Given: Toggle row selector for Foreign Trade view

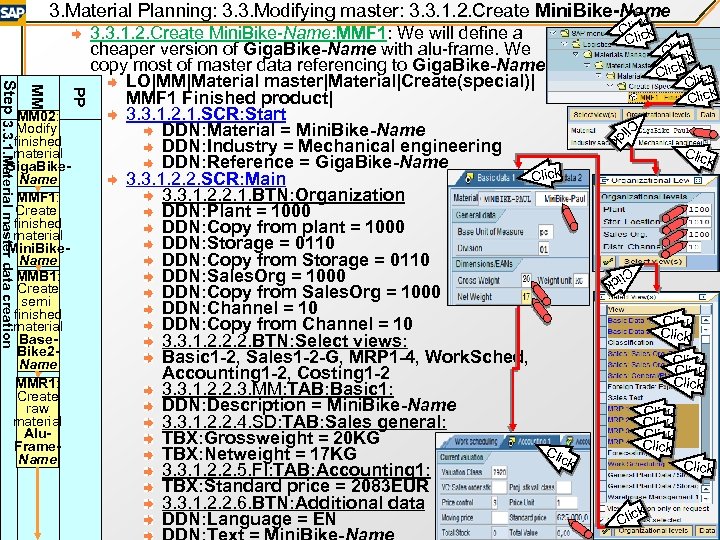Looking at the screenshot, I should 604,387.
